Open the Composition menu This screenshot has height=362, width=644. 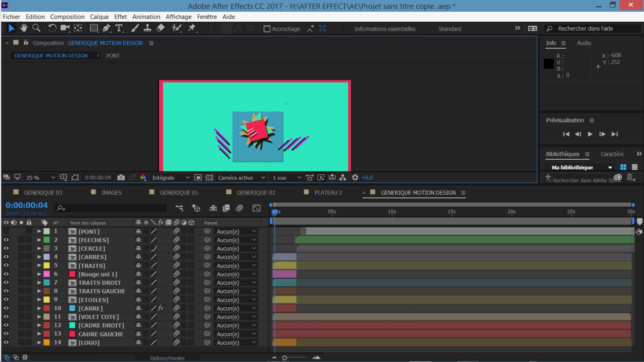67,17
